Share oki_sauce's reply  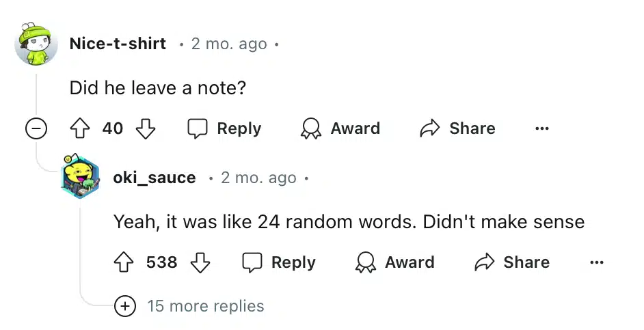pyautogui.click(x=512, y=262)
